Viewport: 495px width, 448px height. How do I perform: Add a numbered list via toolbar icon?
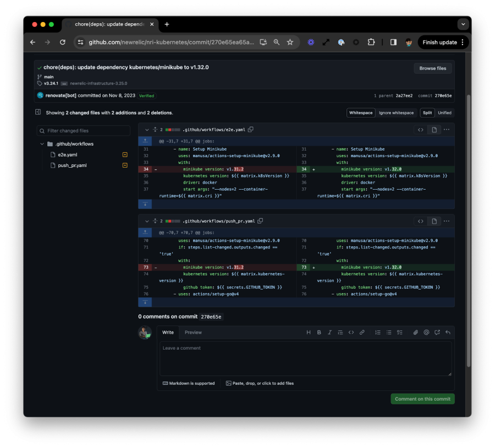378,333
